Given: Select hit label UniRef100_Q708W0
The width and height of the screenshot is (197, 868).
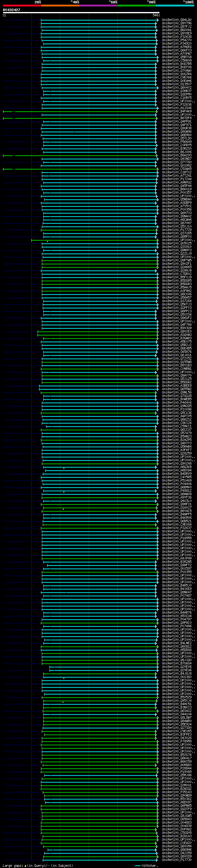Looking at the screenshot, I should click(x=176, y=71).
